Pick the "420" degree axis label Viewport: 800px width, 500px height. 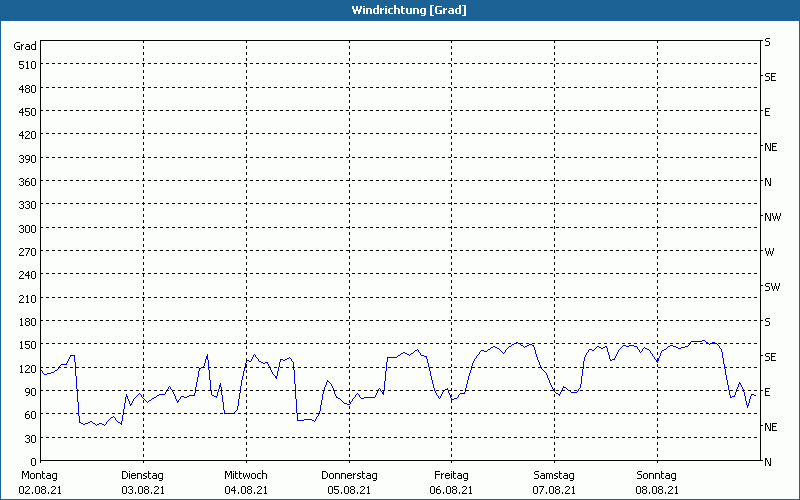point(28,135)
